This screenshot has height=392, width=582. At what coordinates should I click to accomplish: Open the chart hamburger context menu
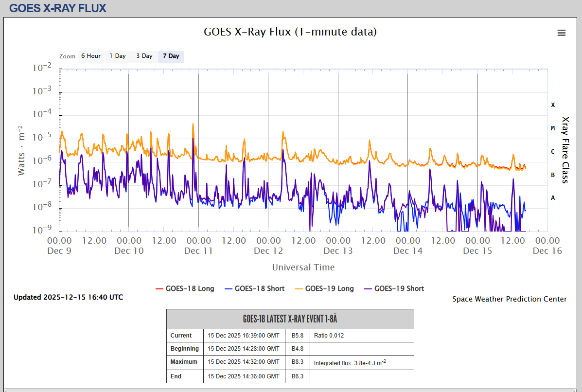click(562, 33)
